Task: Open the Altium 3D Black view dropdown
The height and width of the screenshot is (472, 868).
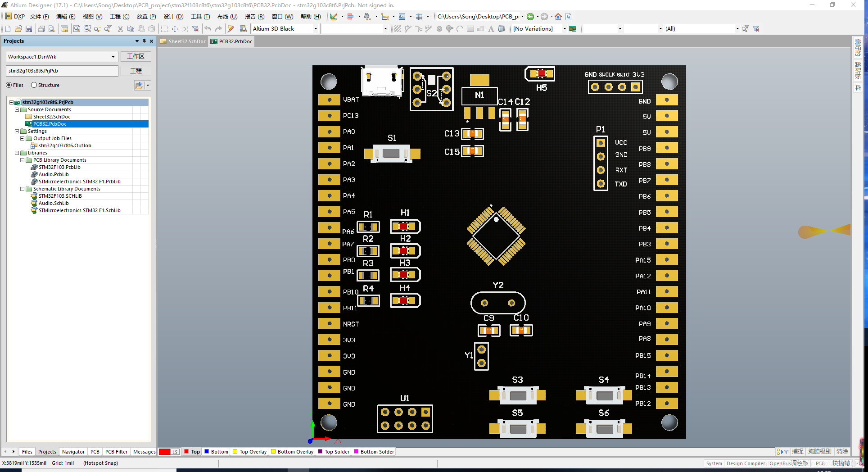Action: [316, 29]
